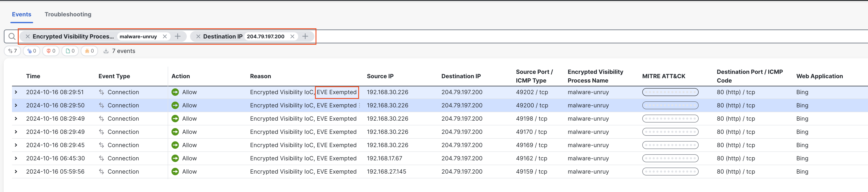Sort by the Time column header

pyautogui.click(x=33, y=76)
